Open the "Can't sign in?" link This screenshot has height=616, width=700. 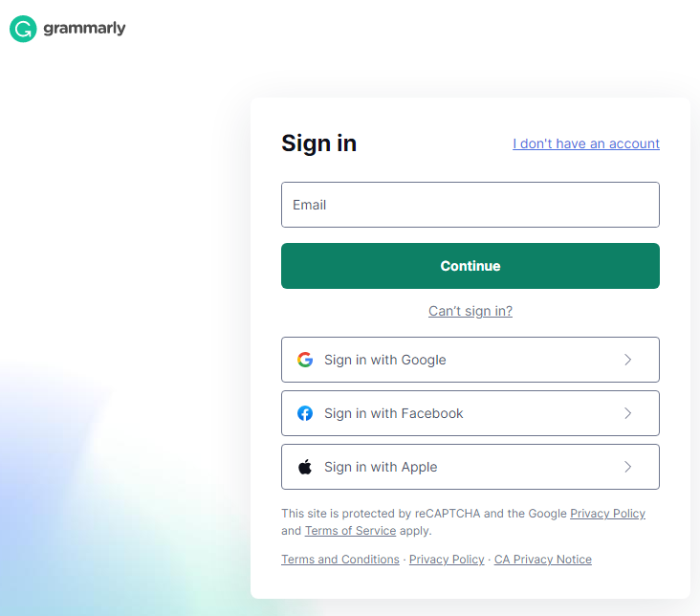click(470, 311)
